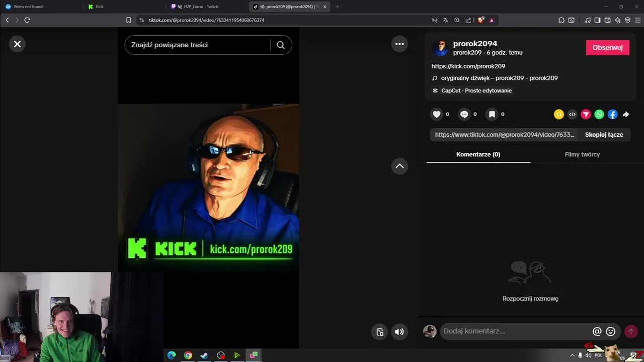Screen dimensions: 644x362
Task: Close the TikTok video viewer
Action: click(x=17, y=44)
